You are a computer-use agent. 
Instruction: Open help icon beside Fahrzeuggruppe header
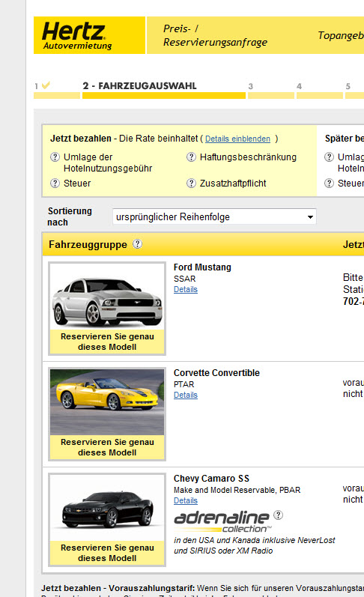138,243
